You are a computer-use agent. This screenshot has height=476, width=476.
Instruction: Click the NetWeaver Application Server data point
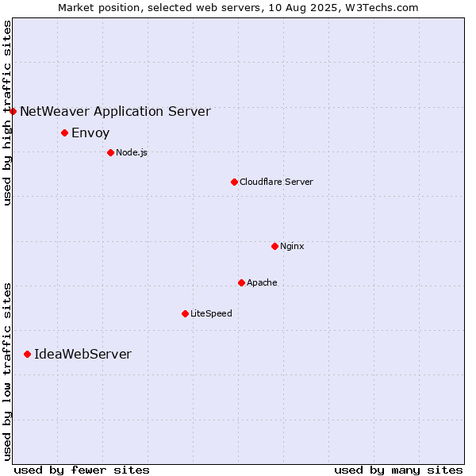[x=13, y=111]
